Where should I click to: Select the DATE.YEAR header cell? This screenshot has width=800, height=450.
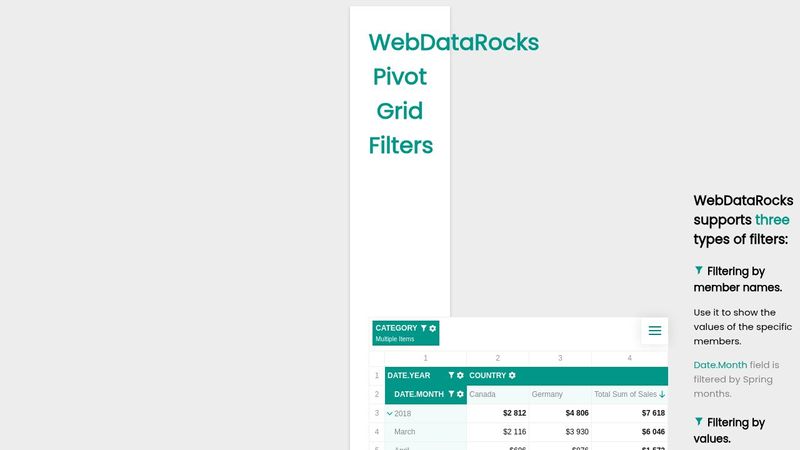[x=426, y=376]
